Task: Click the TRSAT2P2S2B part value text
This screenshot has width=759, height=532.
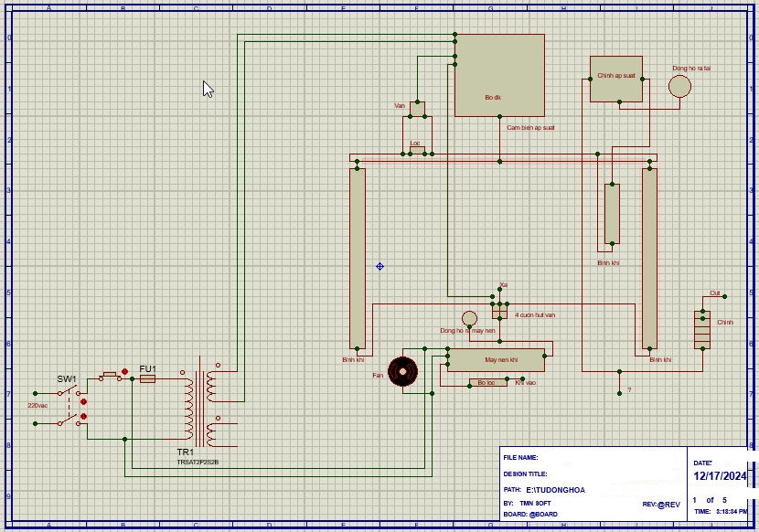Action: click(198, 463)
